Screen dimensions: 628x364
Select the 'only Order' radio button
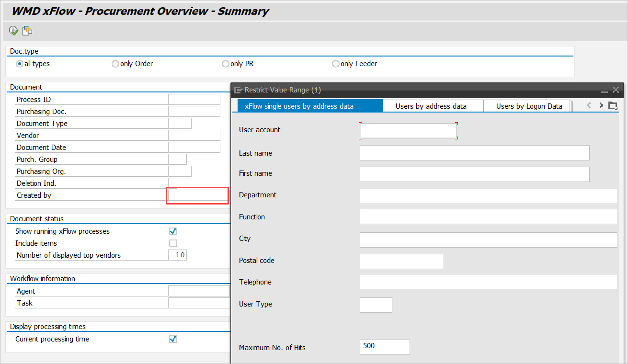pos(115,64)
